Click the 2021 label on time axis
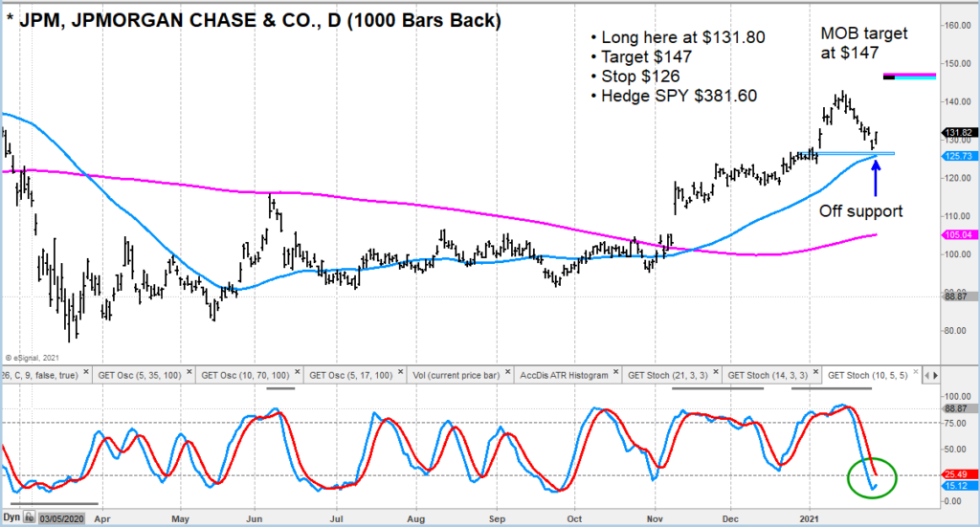This screenshot has height=527, width=980. pyautogui.click(x=810, y=519)
